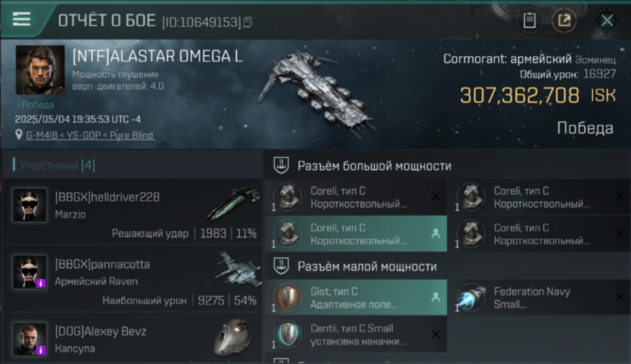Select participant helldriver228 entry
This screenshot has width=631, height=364.
click(132, 211)
